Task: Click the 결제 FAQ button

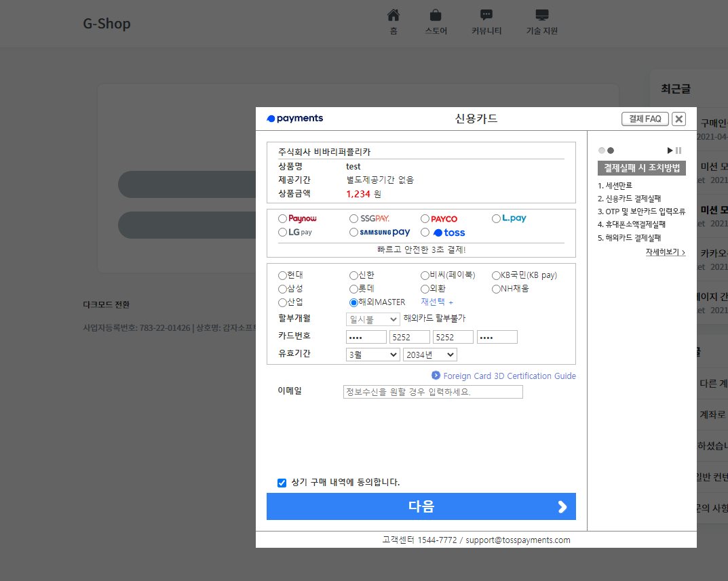Action: coord(645,119)
